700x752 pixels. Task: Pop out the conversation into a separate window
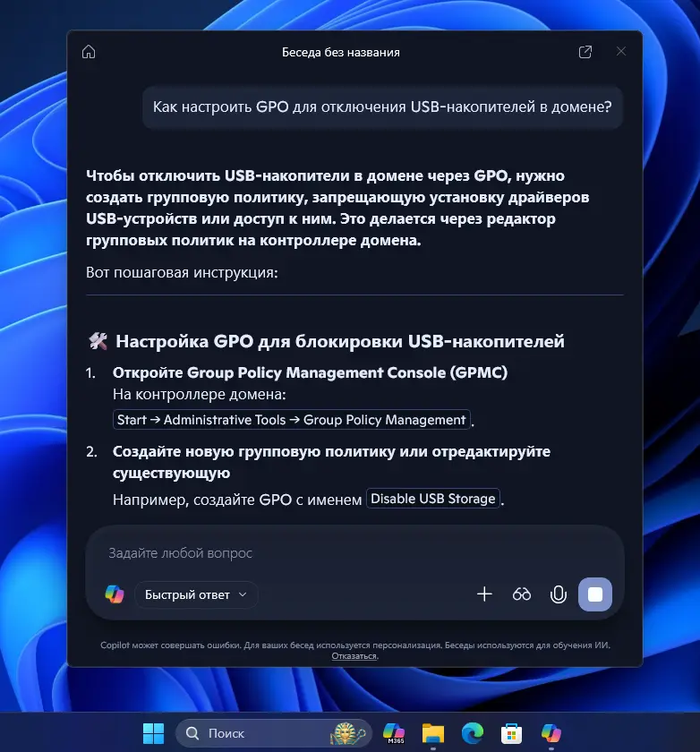tap(585, 52)
